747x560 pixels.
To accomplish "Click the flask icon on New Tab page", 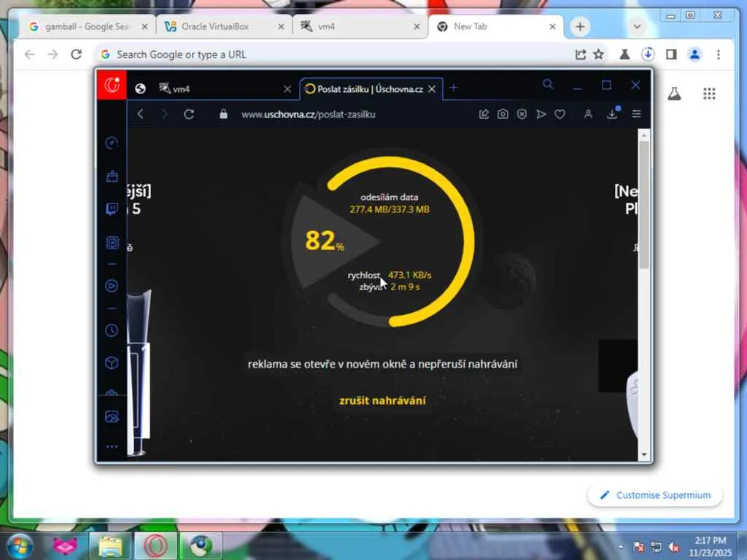I will 674,94.
